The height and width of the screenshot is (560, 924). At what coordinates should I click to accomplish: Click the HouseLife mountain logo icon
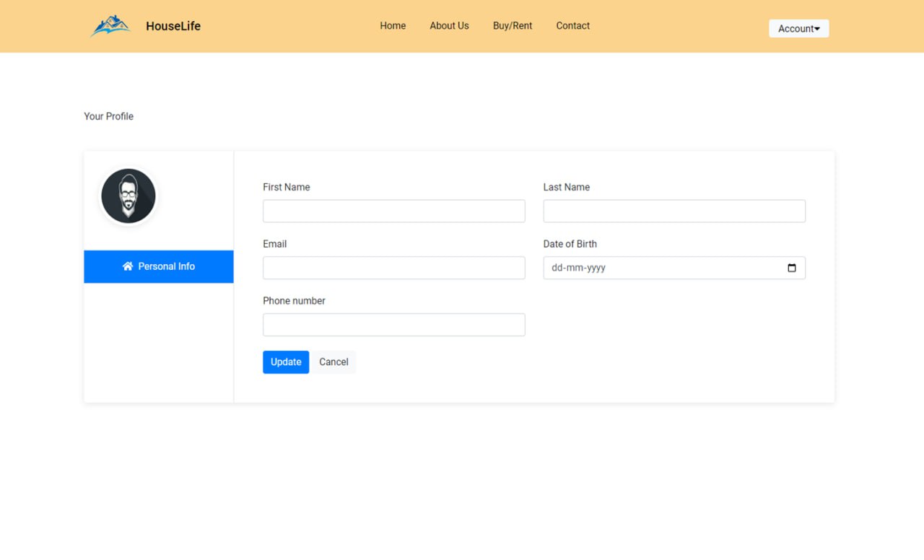pyautogui.click(x=110, y=25)
